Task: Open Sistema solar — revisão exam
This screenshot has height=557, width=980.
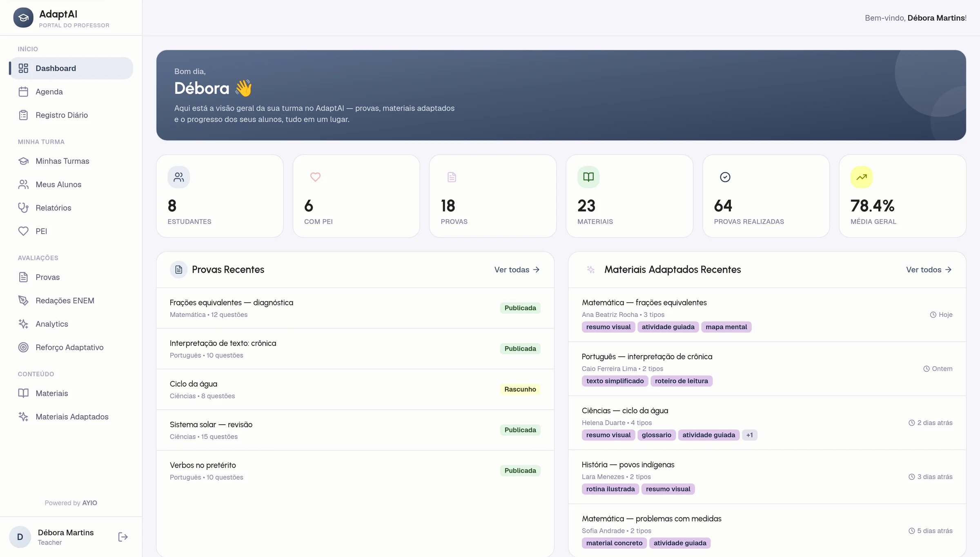Action: (355, 430)
